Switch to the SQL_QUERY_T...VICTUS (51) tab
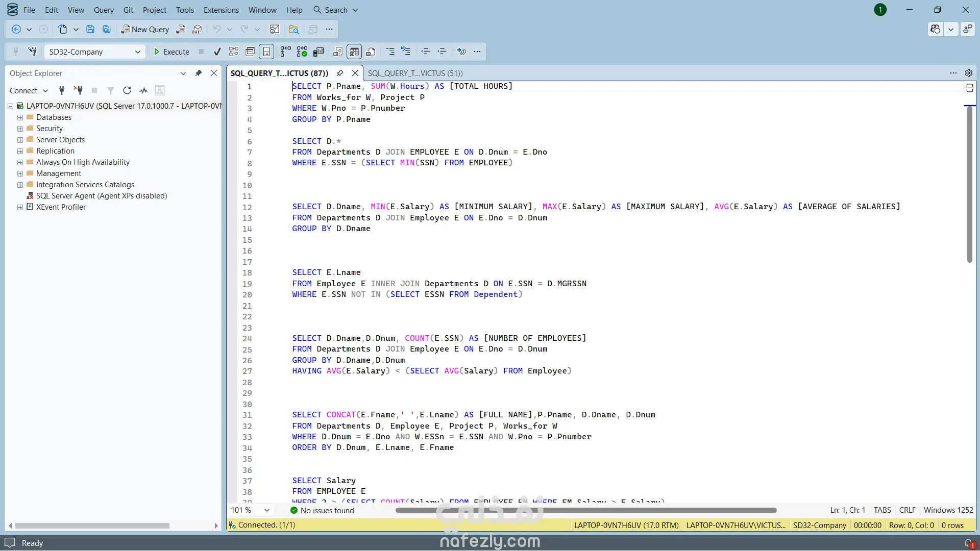This screenshot has height=551, width=980. click(415, 73)
